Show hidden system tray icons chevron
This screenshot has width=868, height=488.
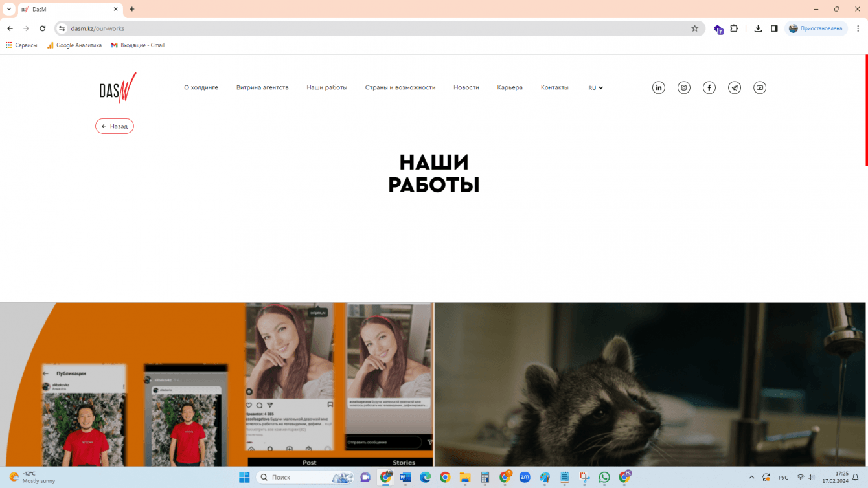pyautogui.click(x=751, y=478)
